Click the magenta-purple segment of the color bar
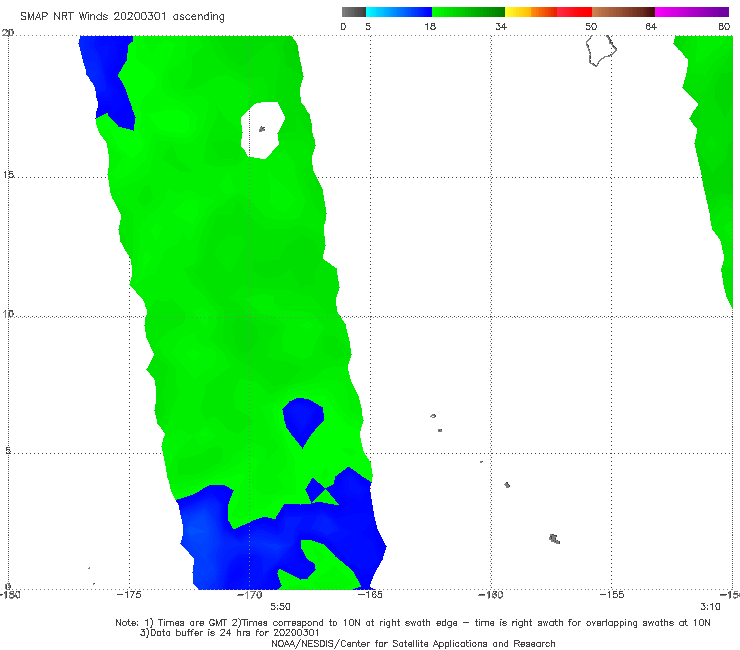 coord(692,12)
